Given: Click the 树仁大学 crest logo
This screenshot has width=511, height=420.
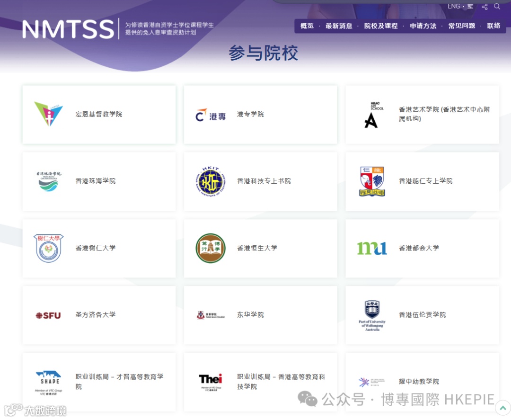Looking at the screenshot, I should click(x=49, y=248).
